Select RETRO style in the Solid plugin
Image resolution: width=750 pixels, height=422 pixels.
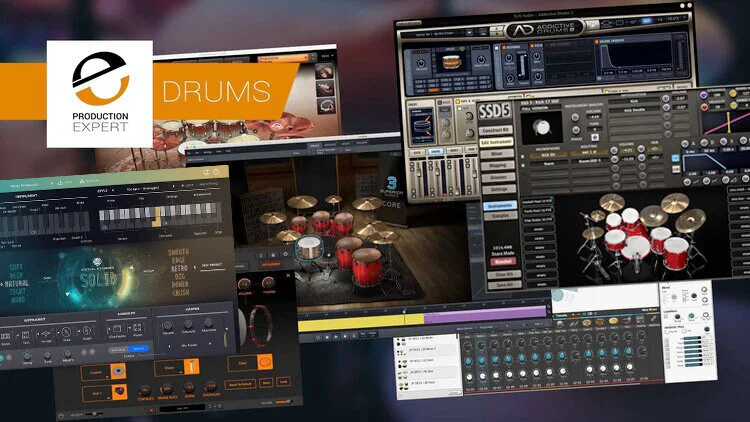click(x=179, y=268)
